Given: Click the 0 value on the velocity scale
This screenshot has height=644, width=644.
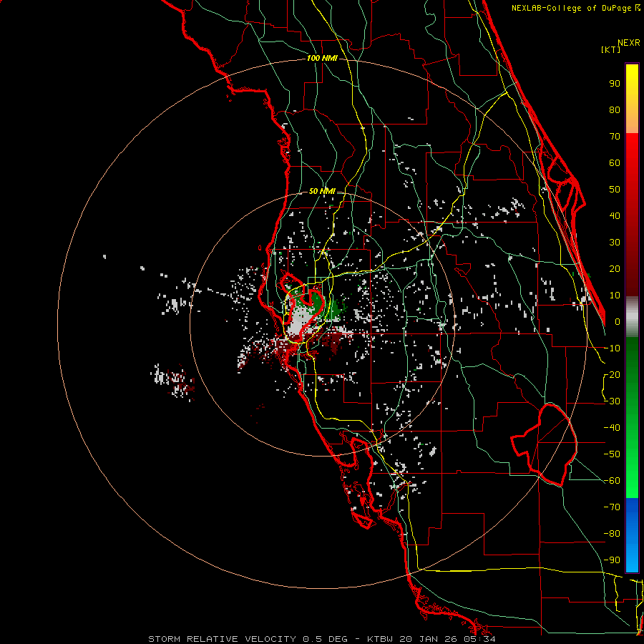Looking at the screenshot, I should [618, 322].
